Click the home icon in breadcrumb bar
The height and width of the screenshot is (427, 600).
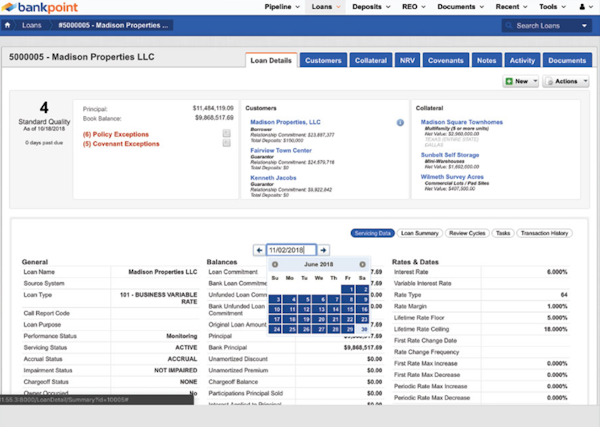pos(9,25)
